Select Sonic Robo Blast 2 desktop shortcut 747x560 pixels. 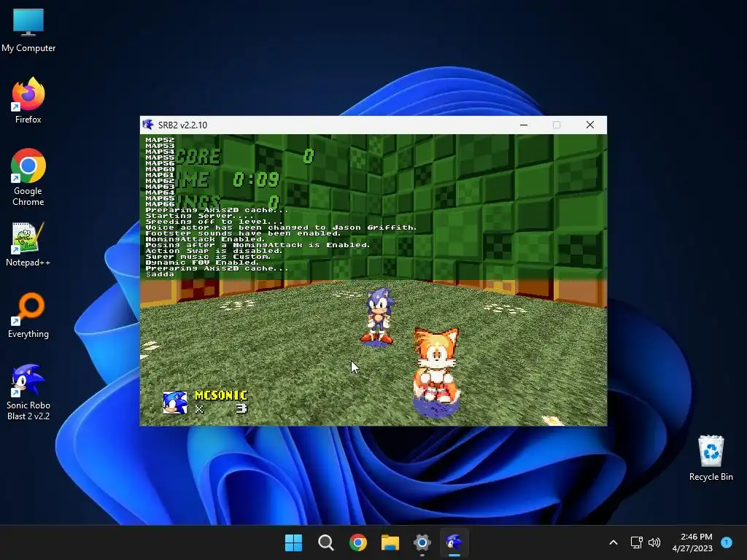coord(28,392)
